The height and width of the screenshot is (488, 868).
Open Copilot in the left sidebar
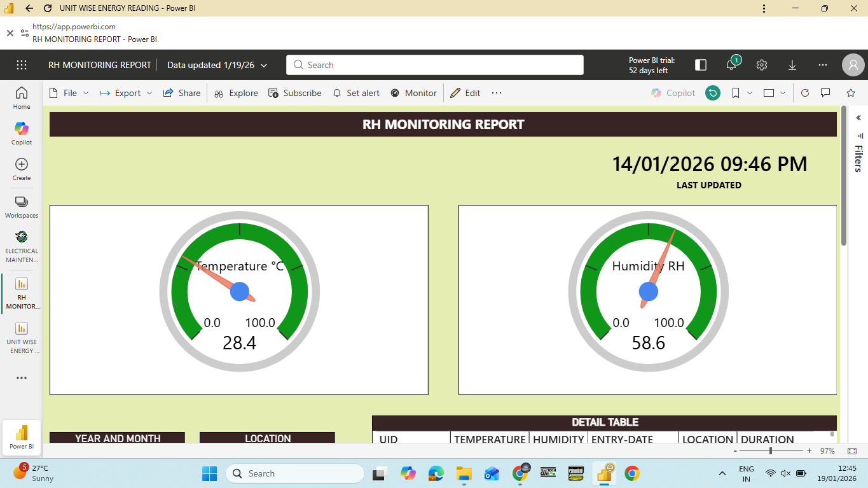coord(22,133)
